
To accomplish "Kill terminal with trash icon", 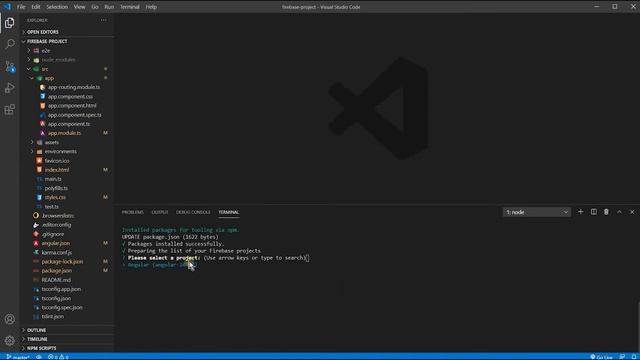I will [606, 212].
